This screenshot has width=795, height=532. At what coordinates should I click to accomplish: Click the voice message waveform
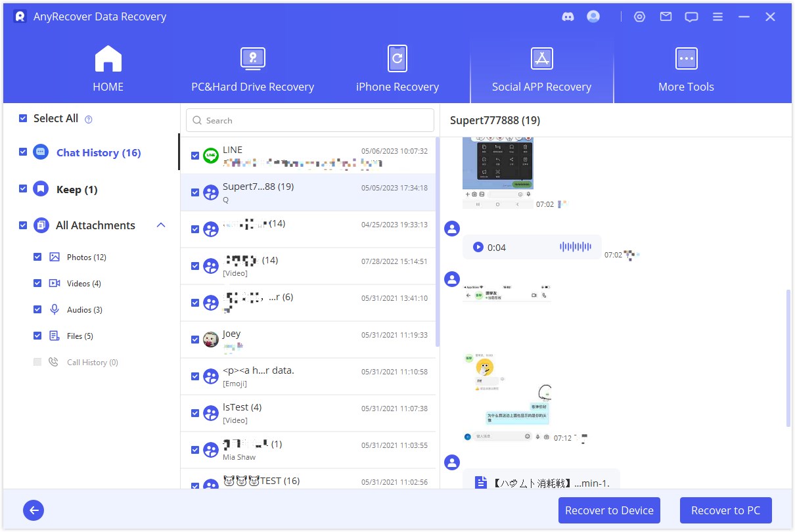point(576,247)
